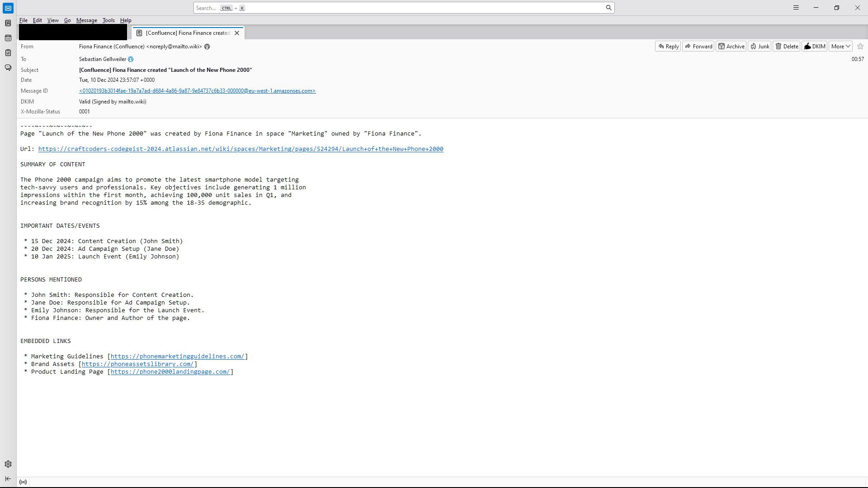The width and height of the screenshot is (868, 488).
Task: Open the Tasks sidebar icon
Action: click(8, 53)
